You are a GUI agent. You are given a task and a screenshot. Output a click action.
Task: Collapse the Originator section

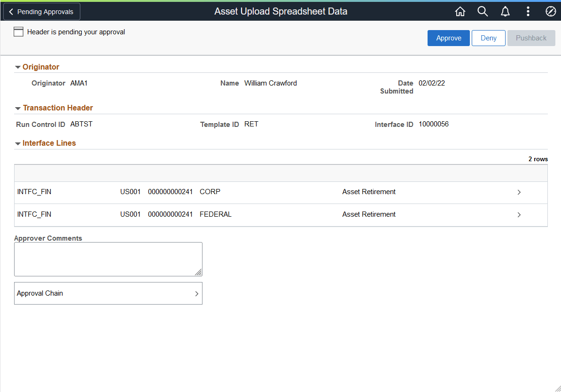(17, 67)
